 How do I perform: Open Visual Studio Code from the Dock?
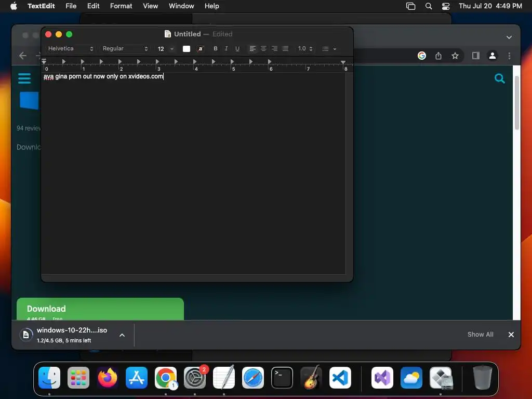[340, 378]
